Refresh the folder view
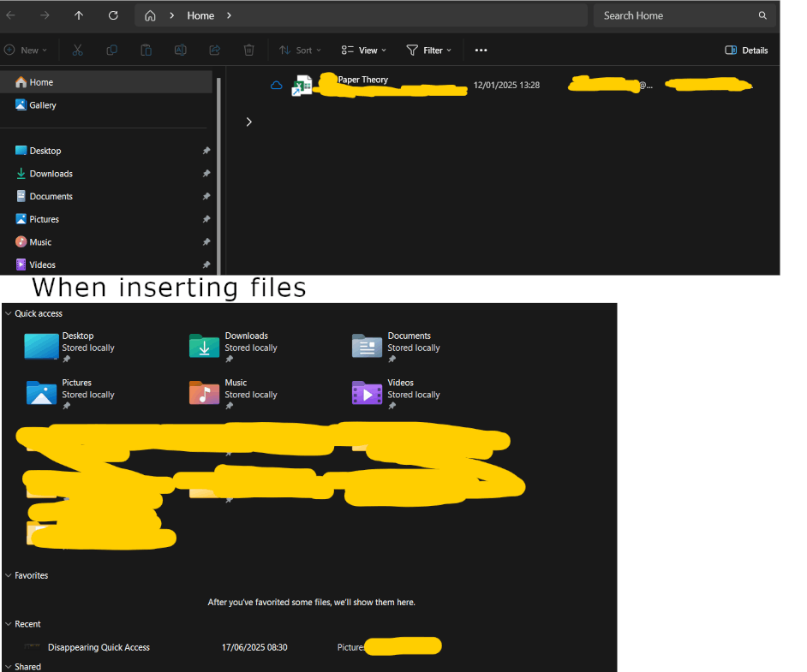The height and width of the screenshot is (672, 807). (113, 15)
